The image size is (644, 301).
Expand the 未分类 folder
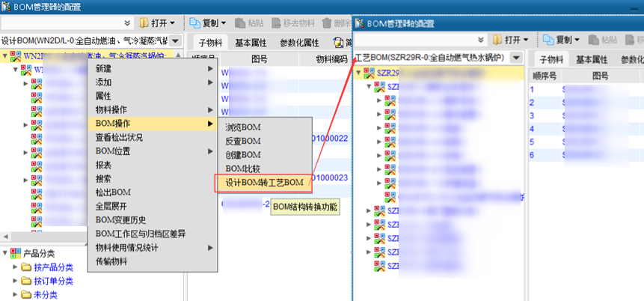(x=15, y=294)
